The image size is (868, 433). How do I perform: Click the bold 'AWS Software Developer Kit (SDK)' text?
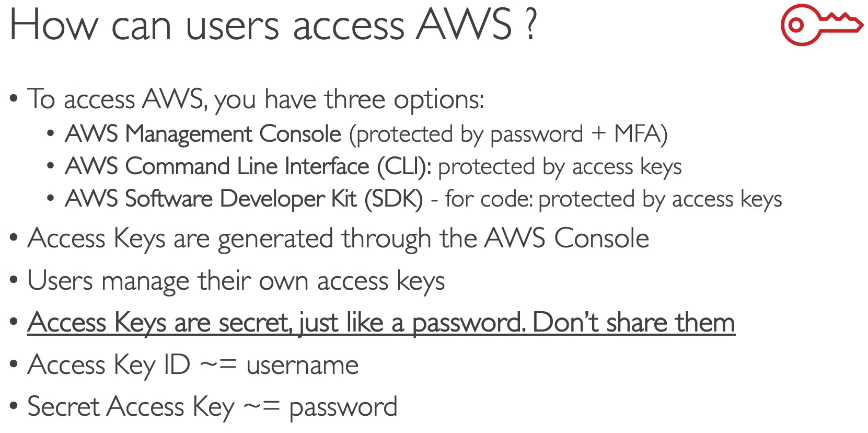point(244,199)
